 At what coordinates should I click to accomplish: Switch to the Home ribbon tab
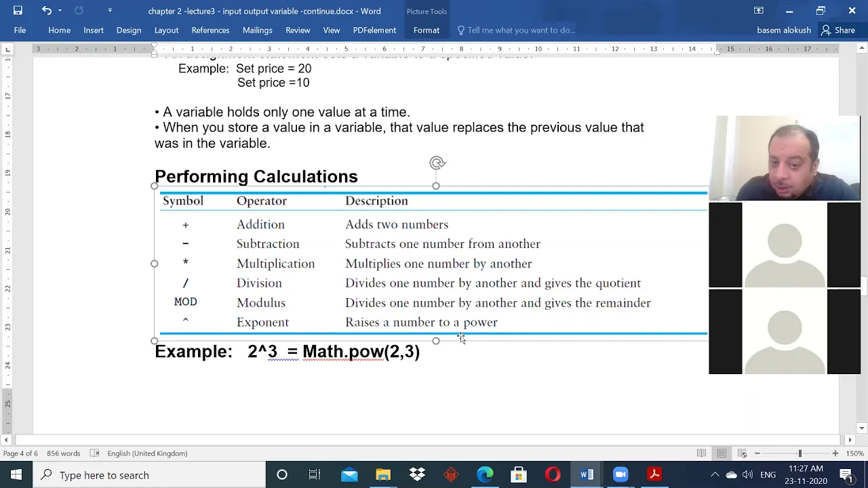[59, 30]
